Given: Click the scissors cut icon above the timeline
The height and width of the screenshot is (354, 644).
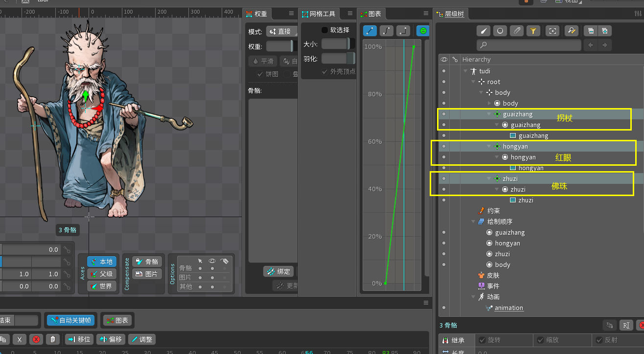Looking at the screenshot, I should tap(20, 339).
